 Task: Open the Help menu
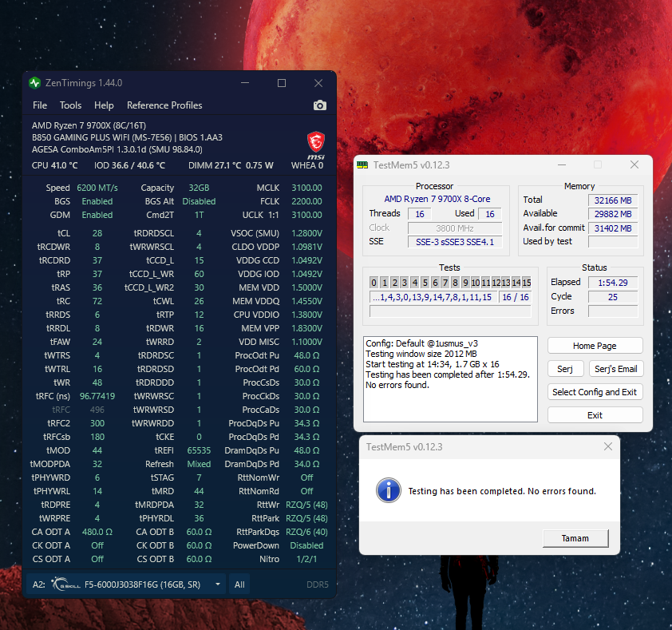point(104,105)
